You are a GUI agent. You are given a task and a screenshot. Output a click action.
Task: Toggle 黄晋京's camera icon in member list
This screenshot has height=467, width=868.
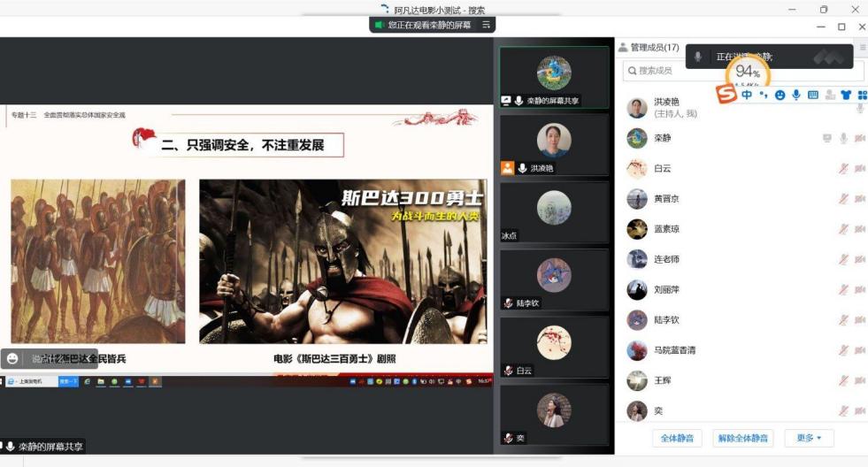(859, 199)
